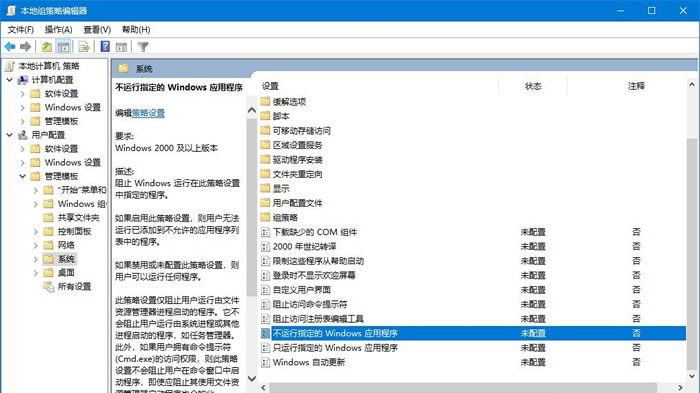Expand the 控制面板 tree node
The width and height of the screenshot is (700, 393).
pos(36,231)
